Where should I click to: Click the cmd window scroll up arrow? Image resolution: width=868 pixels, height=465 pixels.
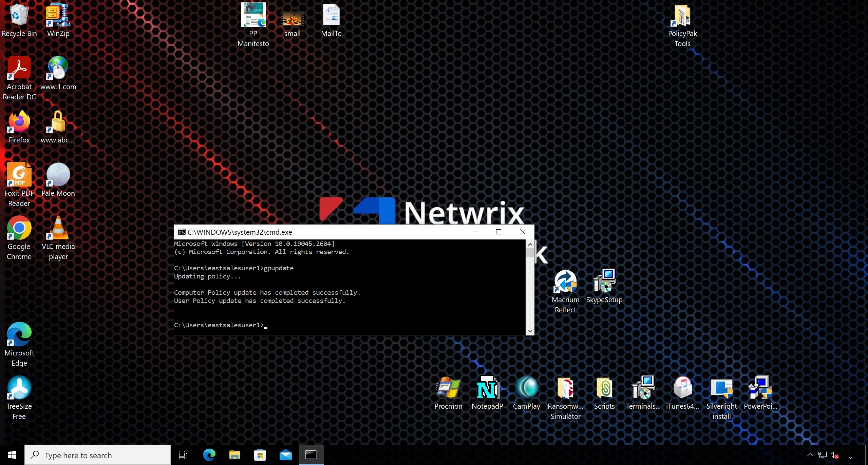[530, 244]
